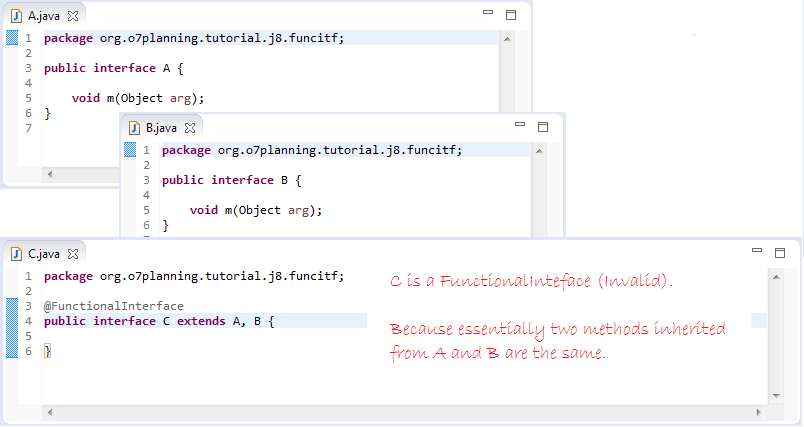Select the A.java editor tab
This screenshot has height=427, width=804.
tap(44, 16)
